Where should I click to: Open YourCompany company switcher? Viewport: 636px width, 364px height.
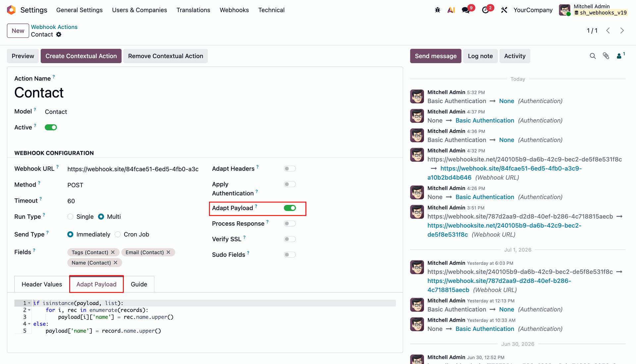pyautogui.click(x=533, y=10)
